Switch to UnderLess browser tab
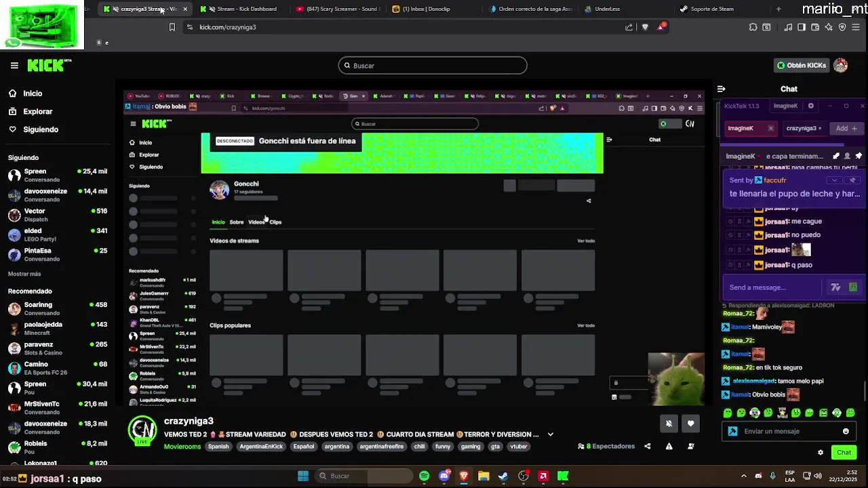The image size is (868, 488). point(626,9)
